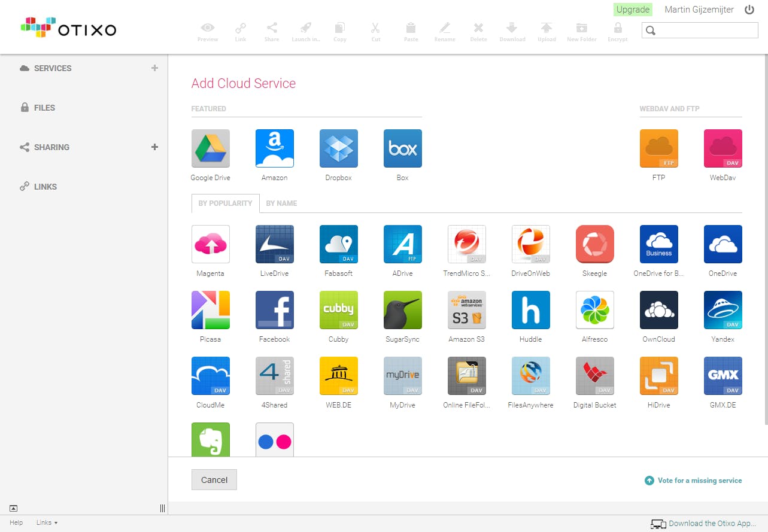Select the Google Drive service icon
Image resolution: width=768 pixels, height=532 pixels.
pyautogui.click(x=210, y=148)
